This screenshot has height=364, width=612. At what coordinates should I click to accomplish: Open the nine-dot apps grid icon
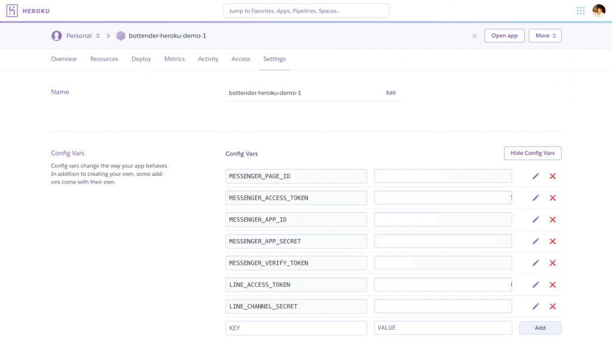580,11
